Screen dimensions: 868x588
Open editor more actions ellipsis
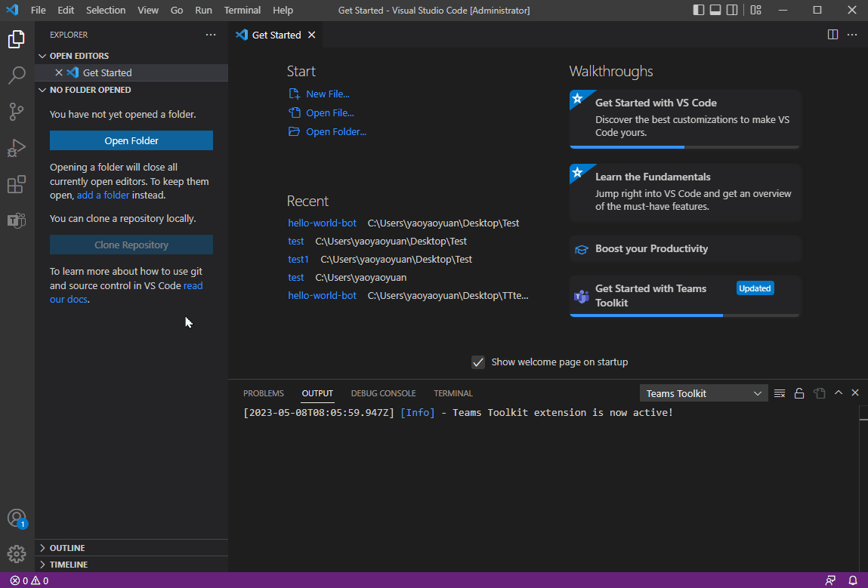click(x=852, y=35)
